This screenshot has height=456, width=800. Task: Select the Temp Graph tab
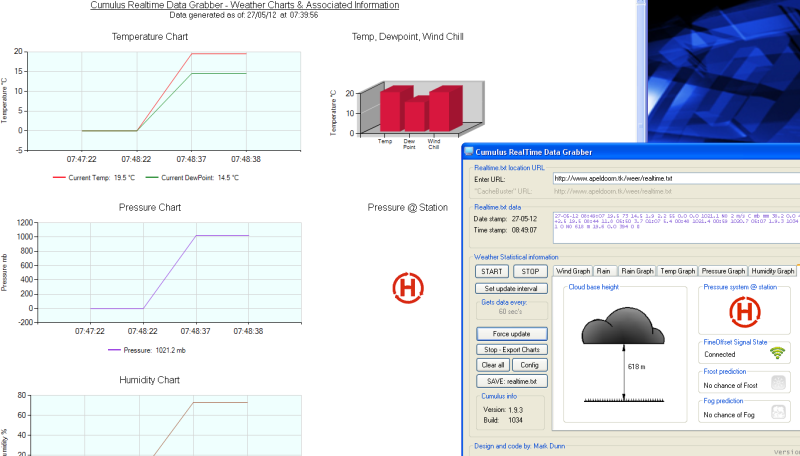pyautogui.click(x=677, y=271)
